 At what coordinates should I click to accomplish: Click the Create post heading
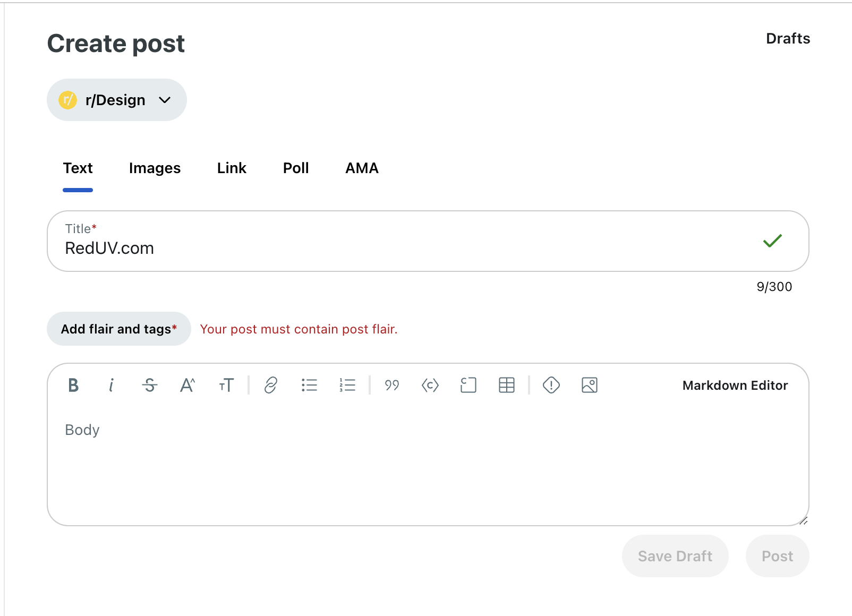[116, 44]
